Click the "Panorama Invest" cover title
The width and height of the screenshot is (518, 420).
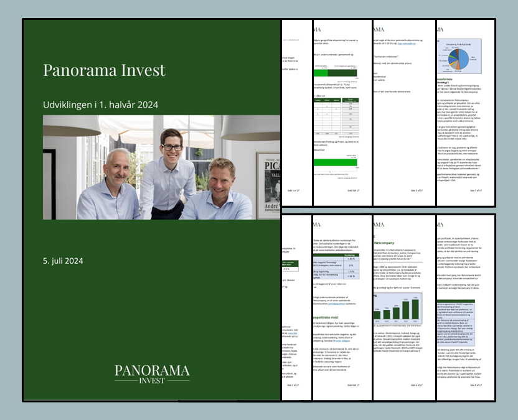104,70
